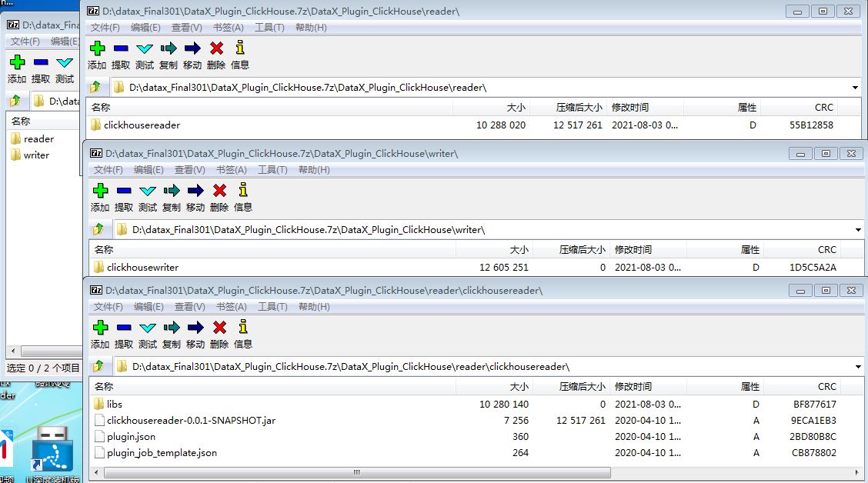Viewport: 868px width, 483px height.
Task: Expand address dropdown in reader window
Action: coord(855,88)
